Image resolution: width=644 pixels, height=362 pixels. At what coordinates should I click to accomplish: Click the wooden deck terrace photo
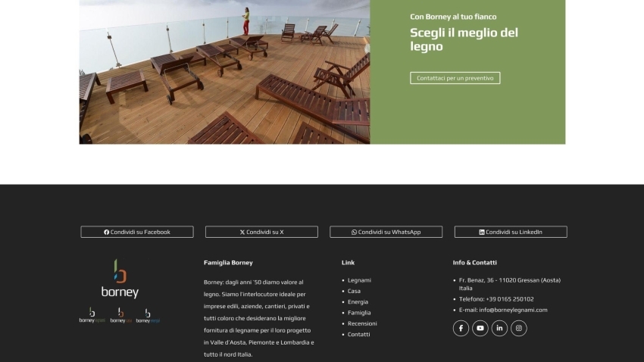coord(224,72)
